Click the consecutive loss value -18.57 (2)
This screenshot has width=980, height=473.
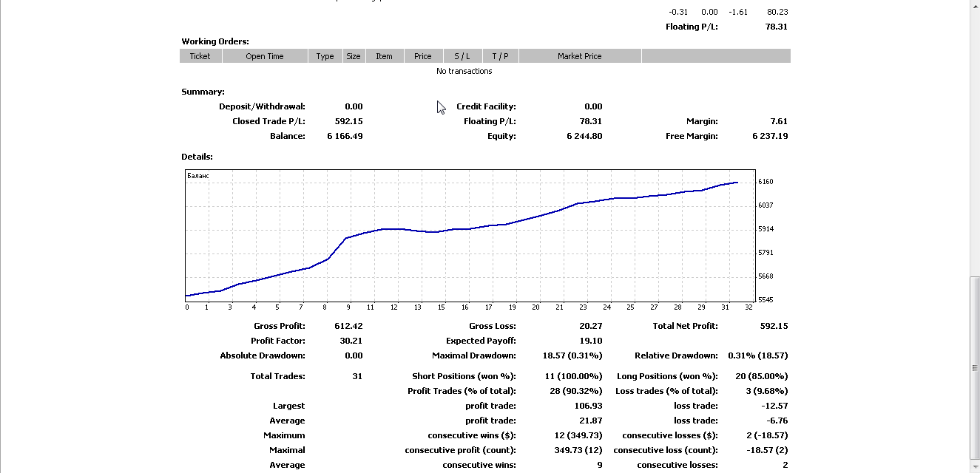766,450
